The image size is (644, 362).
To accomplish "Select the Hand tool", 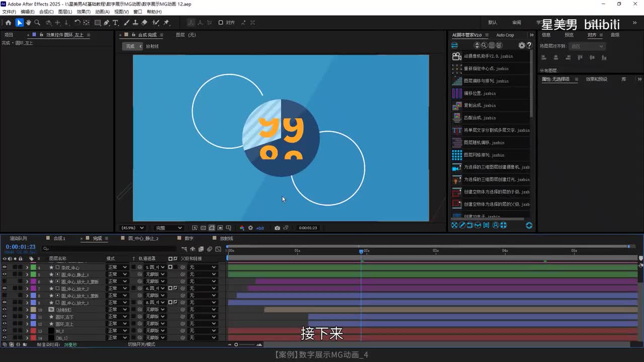I will click(x=28, y=23).
